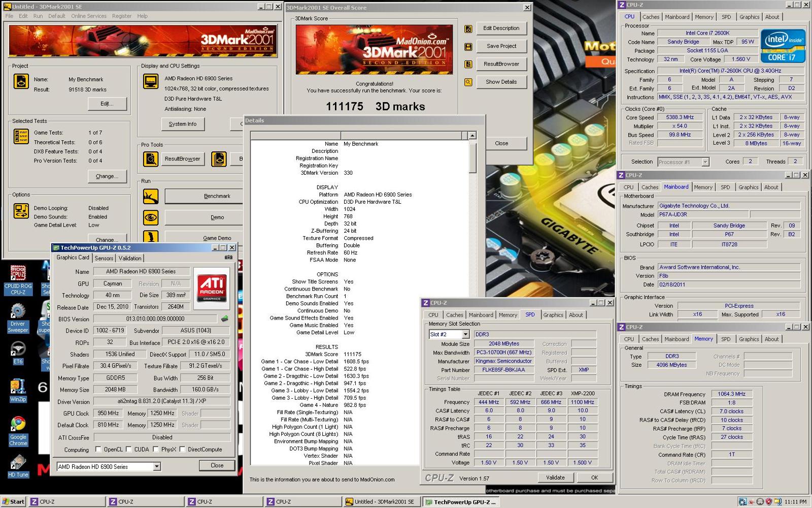Click the Display and CPU Settings monitor icon
The width and height of the screenshot is (812, 508).
pos(151,81)
